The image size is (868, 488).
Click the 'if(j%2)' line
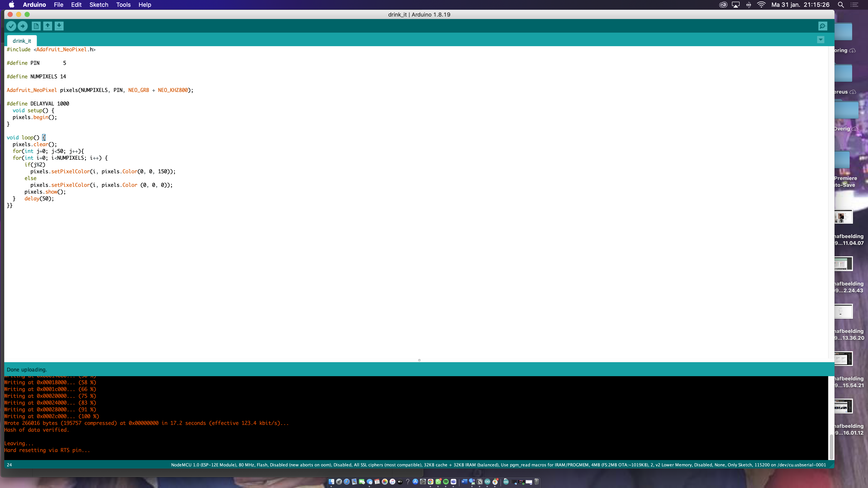35,165
